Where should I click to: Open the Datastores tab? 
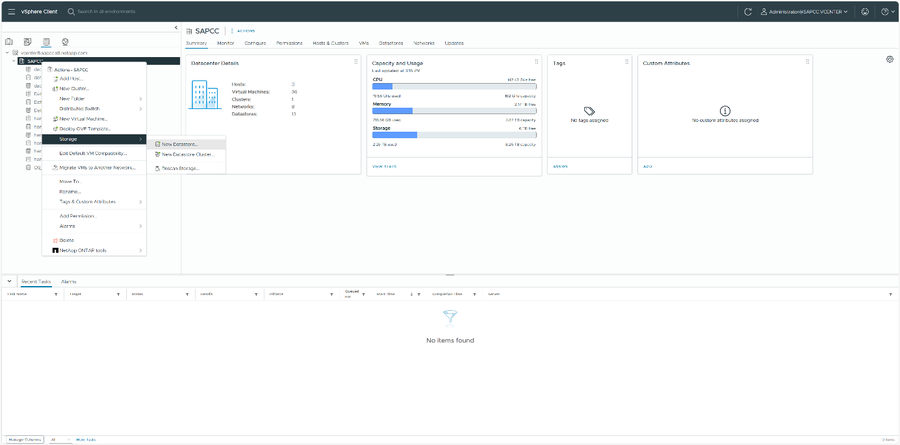(391, 43)
